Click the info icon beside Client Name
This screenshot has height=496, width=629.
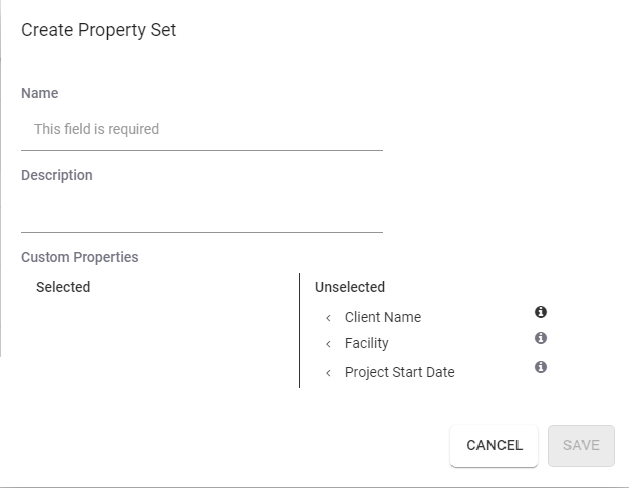(541, 312)
